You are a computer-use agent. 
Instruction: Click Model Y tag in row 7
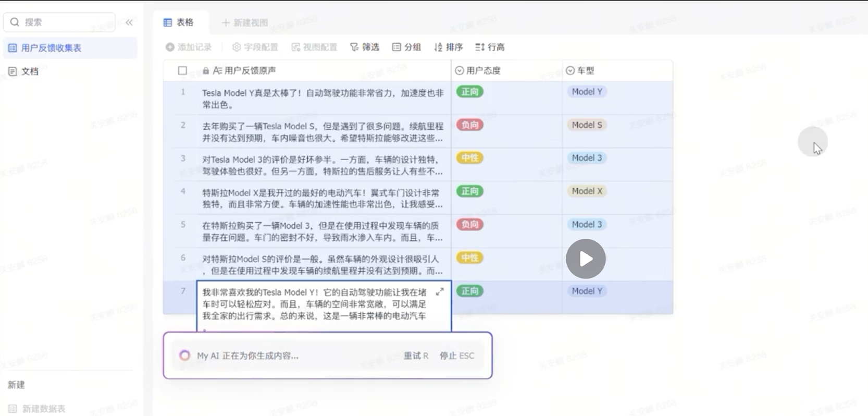587,291
